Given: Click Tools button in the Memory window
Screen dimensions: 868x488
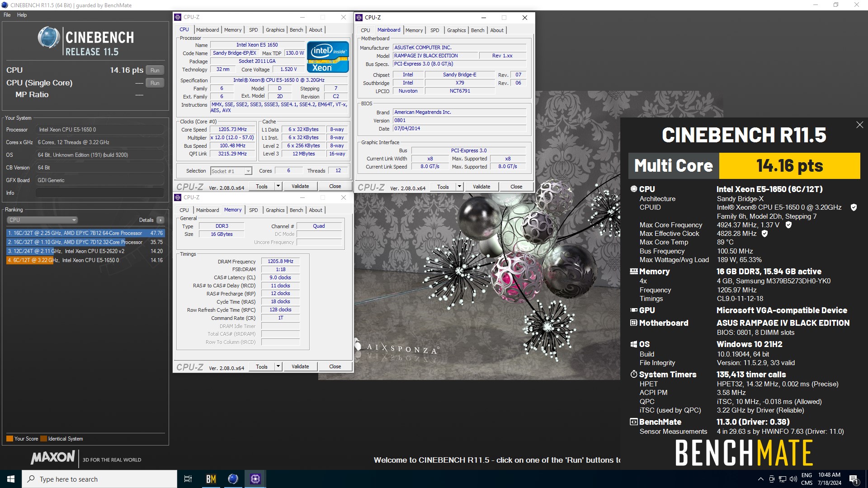Looking at the screenshot, I should coord(262,366).
